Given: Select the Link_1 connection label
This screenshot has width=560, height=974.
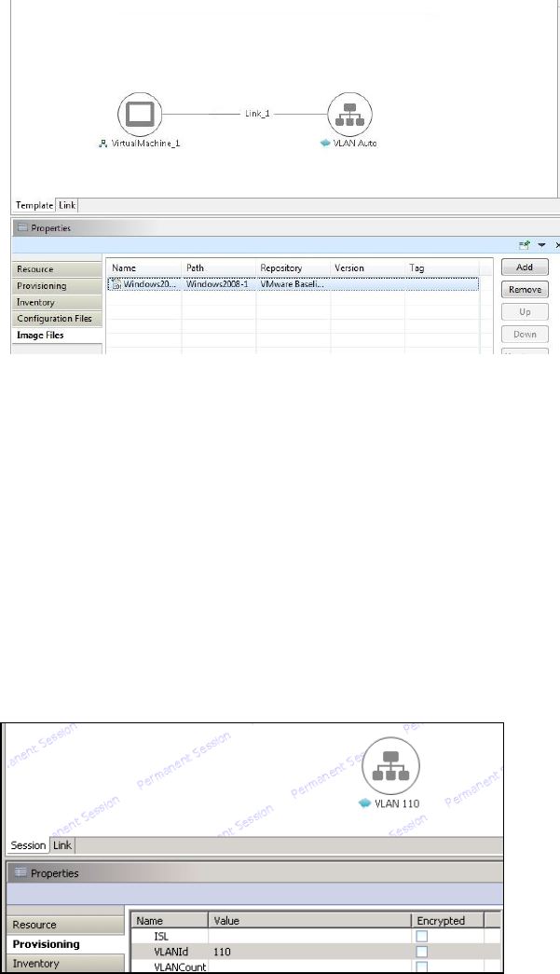Looking at the screenshot, I should tap(257, 114).
